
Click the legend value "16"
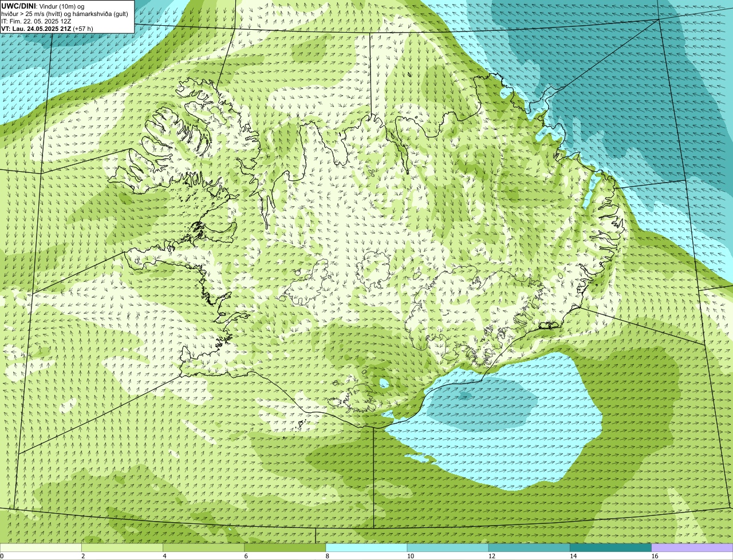655,556
